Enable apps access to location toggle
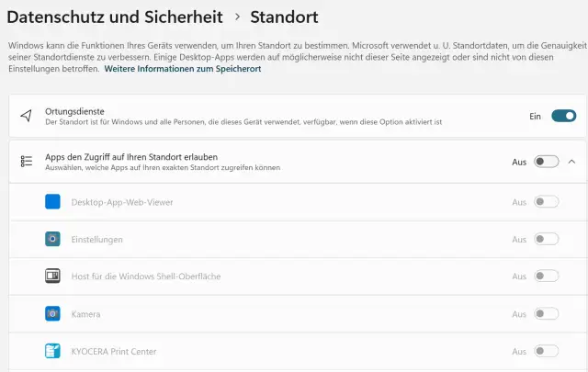This screenshot has height=372, width=588. 546,162
